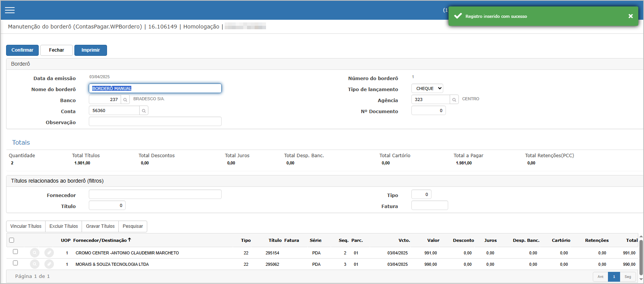This screenshot has width=644, height=284.
Task: Click title number 295154 cell
Action: (x=272, y=253)
